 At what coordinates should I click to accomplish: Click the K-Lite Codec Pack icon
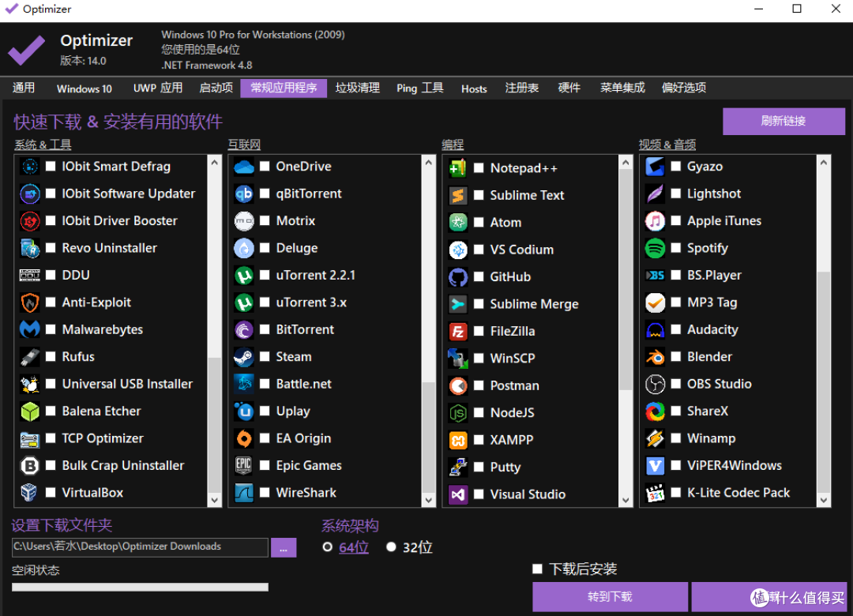pyautogui.click(x=655, y=493)
